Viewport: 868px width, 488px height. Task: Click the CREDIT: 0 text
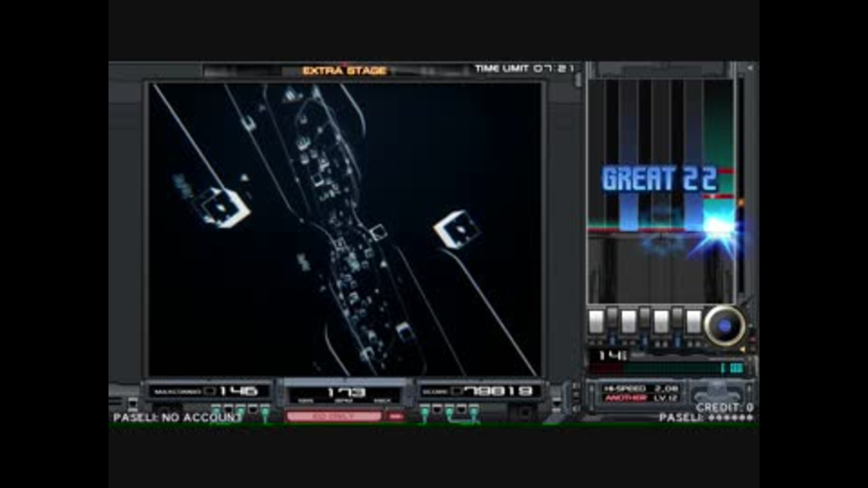[724, 408]
